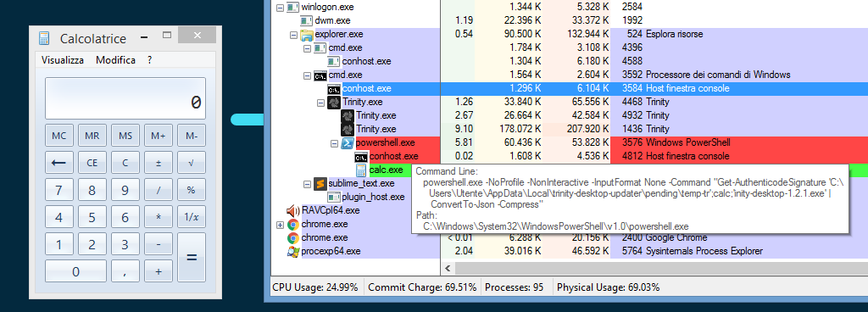Click the CE button on calculator
The image size is (868, 312).
(92, 163)
